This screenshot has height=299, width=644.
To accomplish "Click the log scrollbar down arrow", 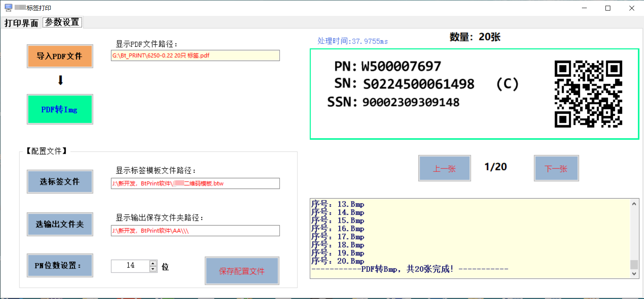I will click(x=634, y=274).
